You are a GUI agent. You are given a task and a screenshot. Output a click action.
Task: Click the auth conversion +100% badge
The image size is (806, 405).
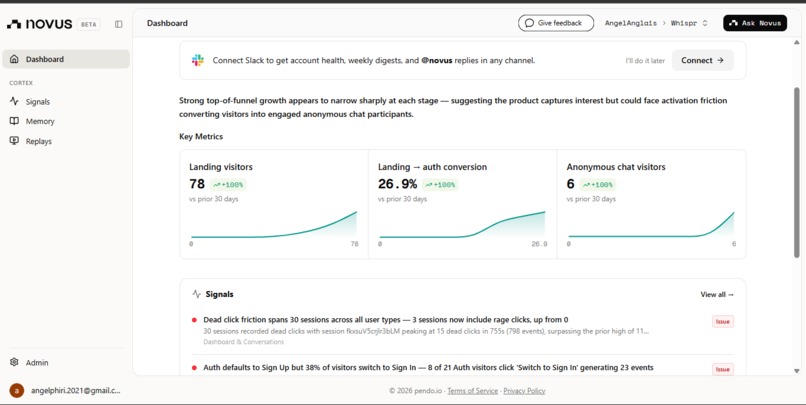pos(440,185)
